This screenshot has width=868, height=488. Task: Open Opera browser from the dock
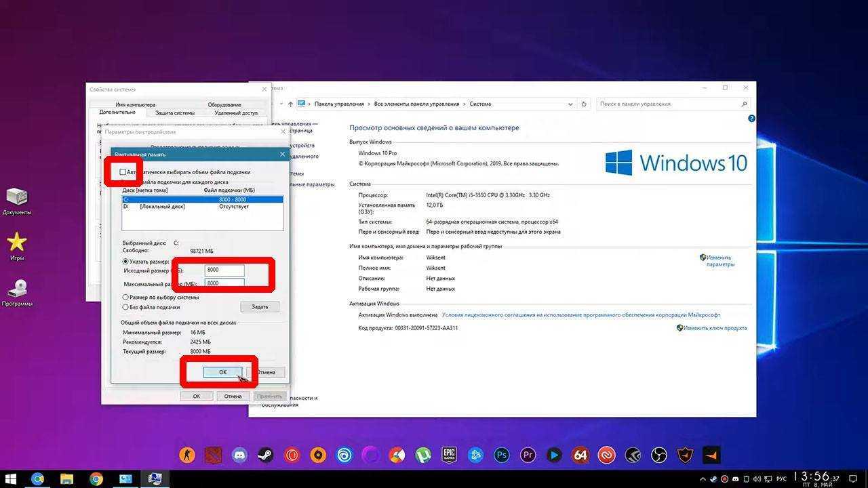[292, 455]
